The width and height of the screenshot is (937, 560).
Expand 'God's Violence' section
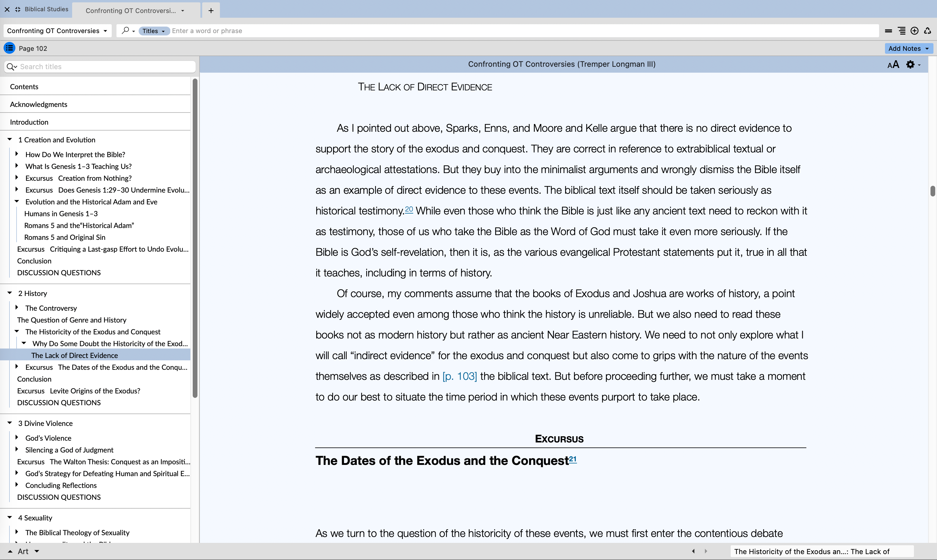point(17,437)
